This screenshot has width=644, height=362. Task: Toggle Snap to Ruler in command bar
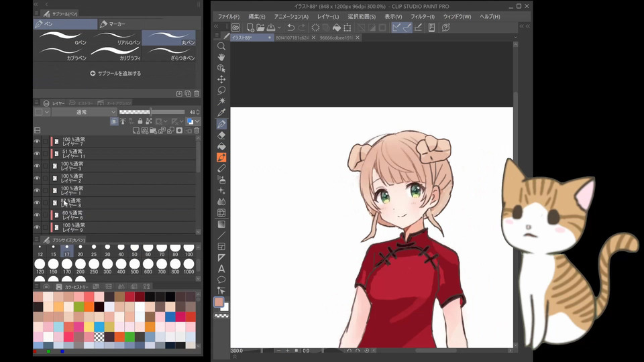396,27
